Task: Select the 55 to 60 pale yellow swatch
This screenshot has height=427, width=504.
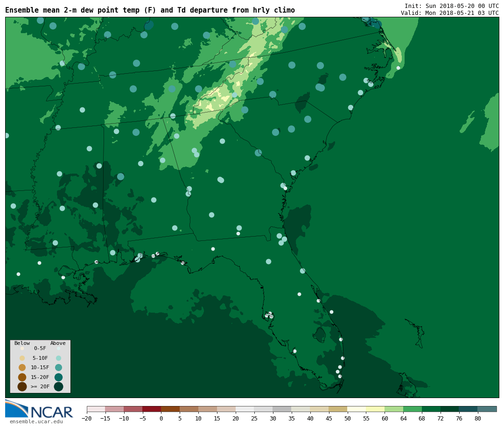Action: pos(376,409)
